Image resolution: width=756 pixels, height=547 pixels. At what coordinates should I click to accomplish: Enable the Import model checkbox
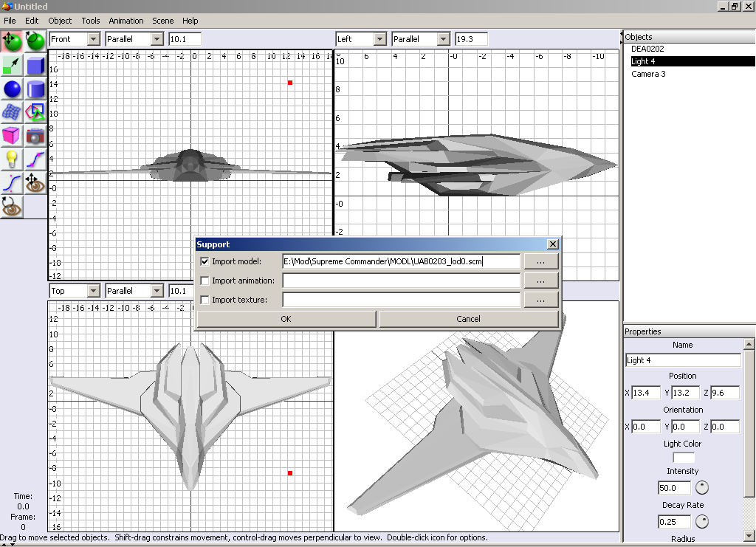point(205,261)
